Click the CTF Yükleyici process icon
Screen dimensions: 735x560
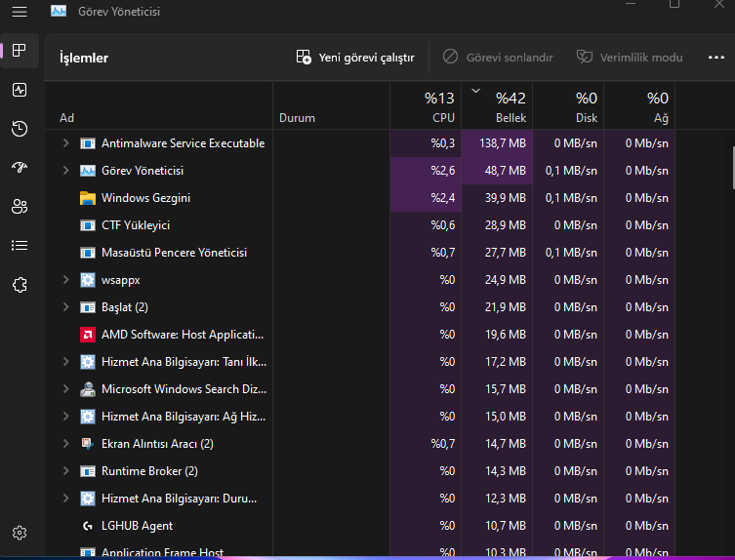pyautogui.click(x=88, y=225)
